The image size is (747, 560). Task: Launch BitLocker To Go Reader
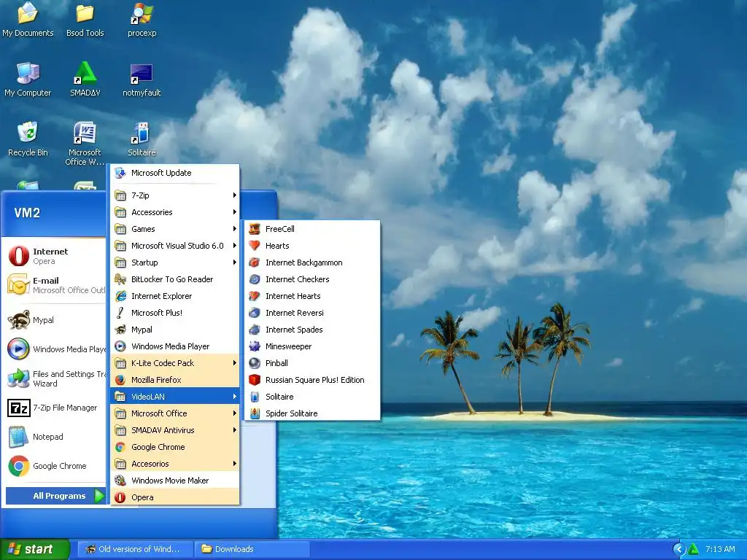(175, 279)
